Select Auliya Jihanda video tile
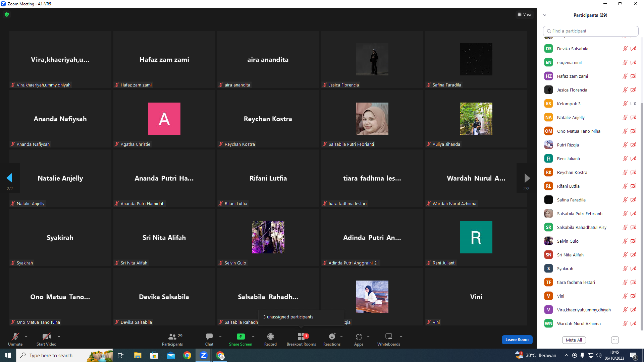This screenshot has width=644, height=362. coord(476,119)
